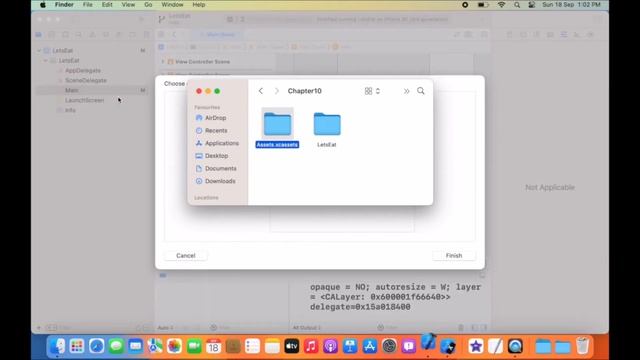Viewport: 640px width, 360px height.
Task: Open the Apple menu
Action: (x=42, y=5)
